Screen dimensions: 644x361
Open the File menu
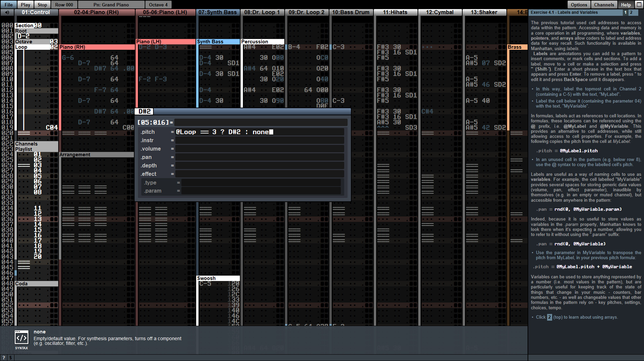8,4
